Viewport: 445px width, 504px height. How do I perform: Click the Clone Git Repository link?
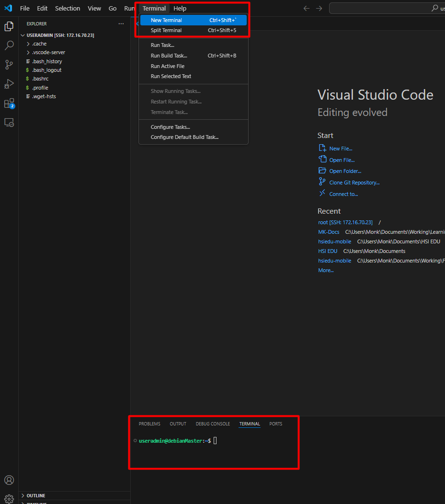(354, 183)
